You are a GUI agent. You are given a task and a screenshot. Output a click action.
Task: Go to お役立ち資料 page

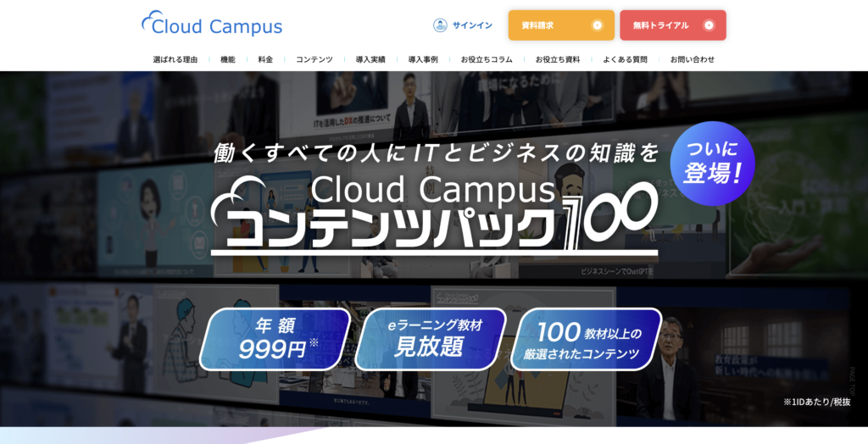coord(558,59)
